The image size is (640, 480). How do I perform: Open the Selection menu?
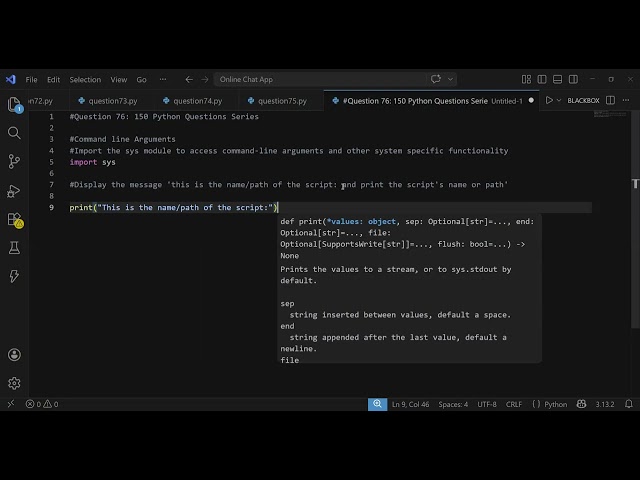(x=85, y=80)
